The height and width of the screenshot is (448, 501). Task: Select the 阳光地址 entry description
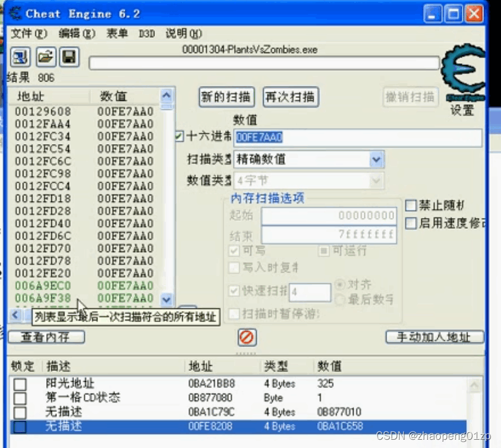[70, 383]
